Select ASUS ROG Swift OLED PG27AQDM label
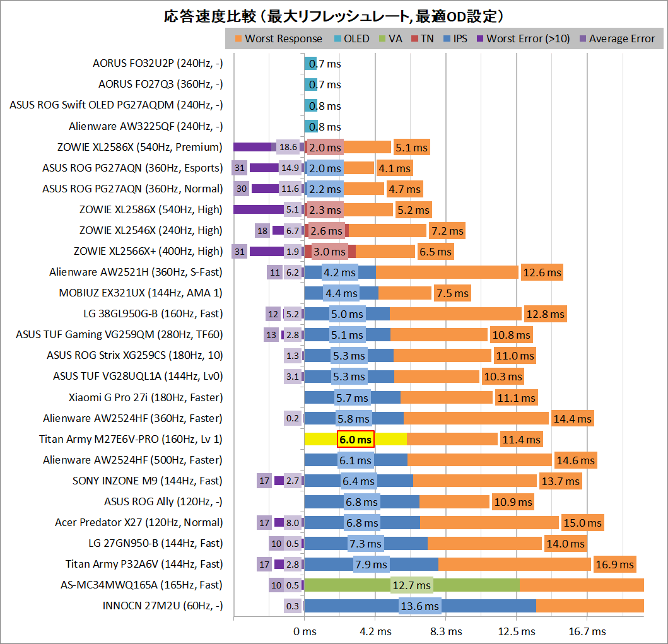Image resolution: width=668 pixels, height=644 pixels. tap(116, 105)
